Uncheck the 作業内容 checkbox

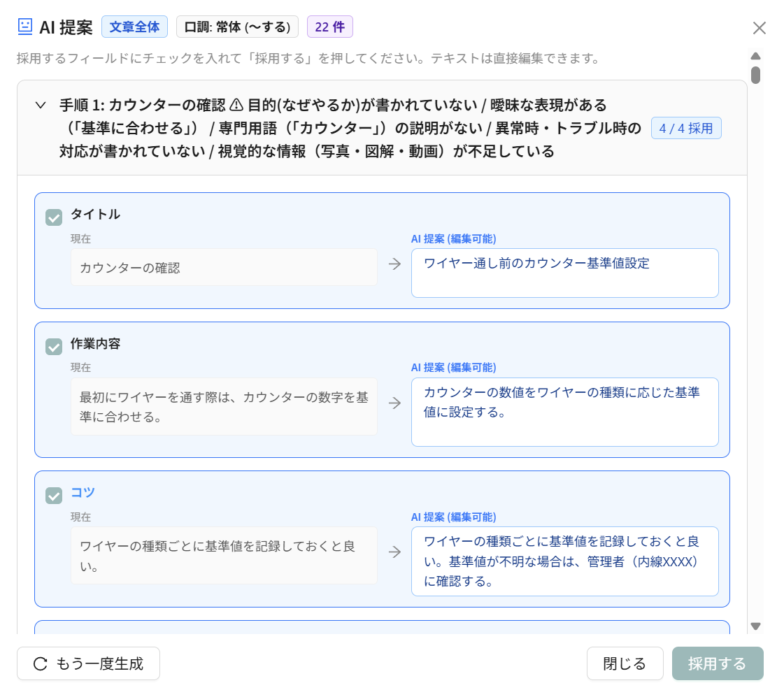coord(54,346)
